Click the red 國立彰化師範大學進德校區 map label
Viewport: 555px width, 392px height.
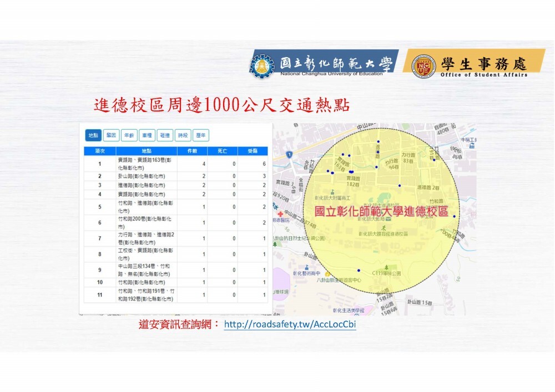381,212
